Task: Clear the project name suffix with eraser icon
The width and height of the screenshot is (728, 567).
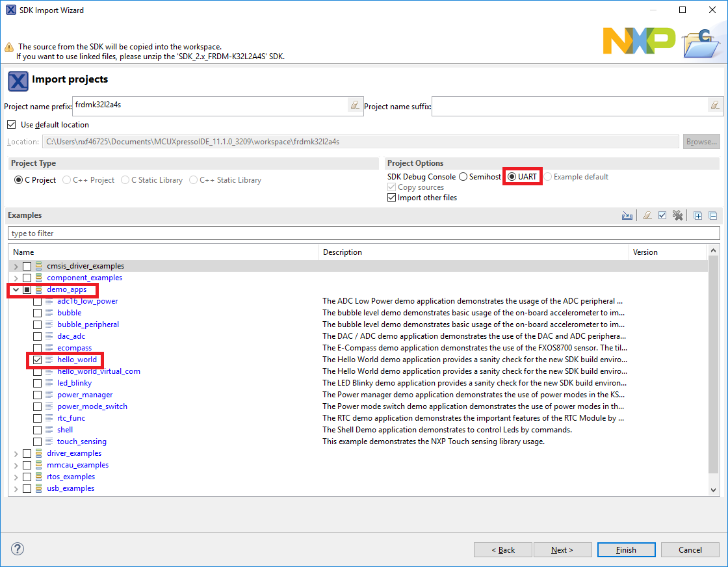Action: 714,105
